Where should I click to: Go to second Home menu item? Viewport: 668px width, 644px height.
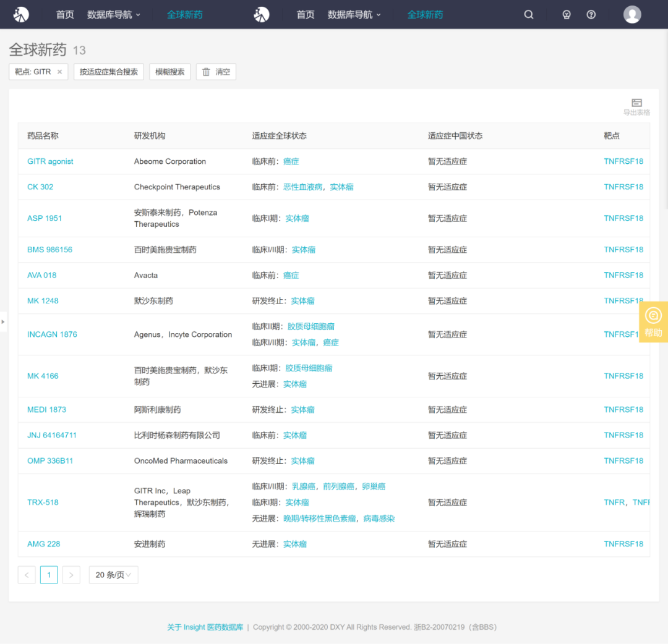(306, 14)
